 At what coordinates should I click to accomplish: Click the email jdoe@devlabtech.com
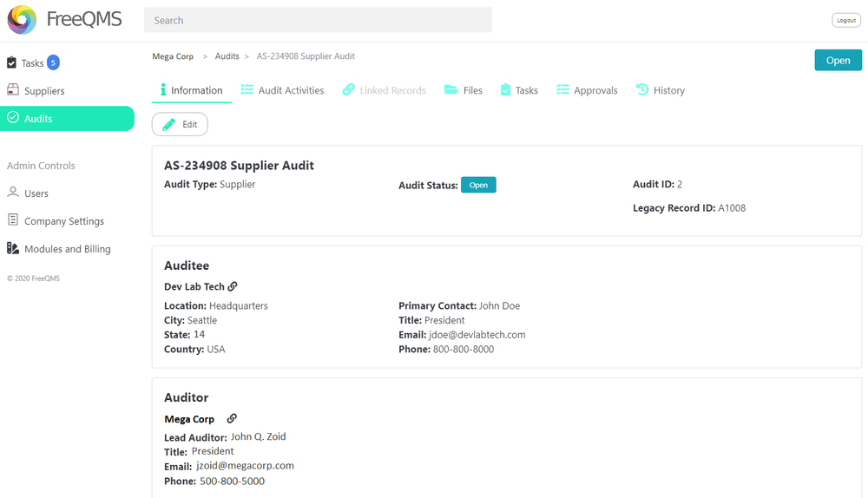pos(477,335)
